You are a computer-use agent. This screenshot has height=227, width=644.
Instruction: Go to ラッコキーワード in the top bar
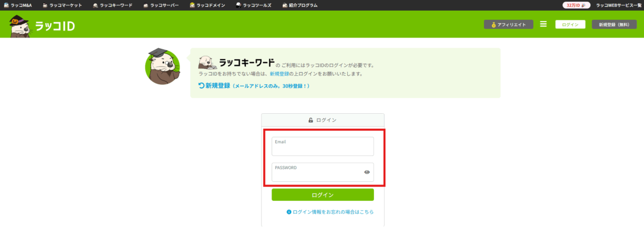tap(112, 5)
